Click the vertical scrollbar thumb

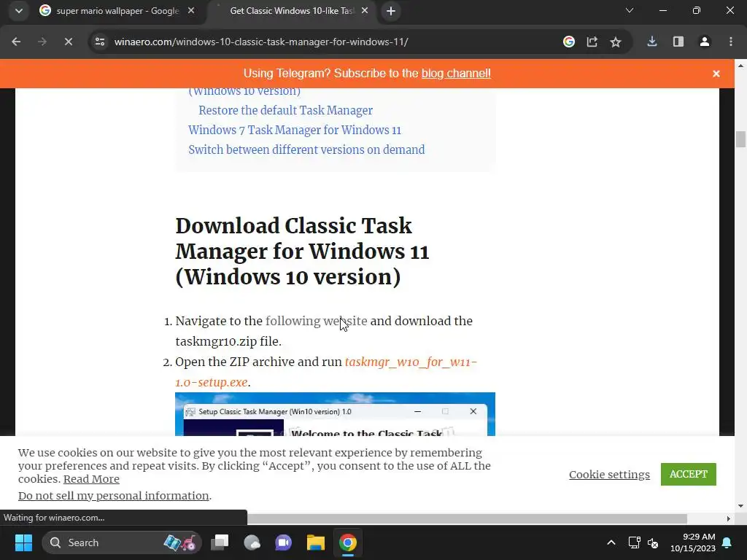pyautogui.click(x=740, y=139)
